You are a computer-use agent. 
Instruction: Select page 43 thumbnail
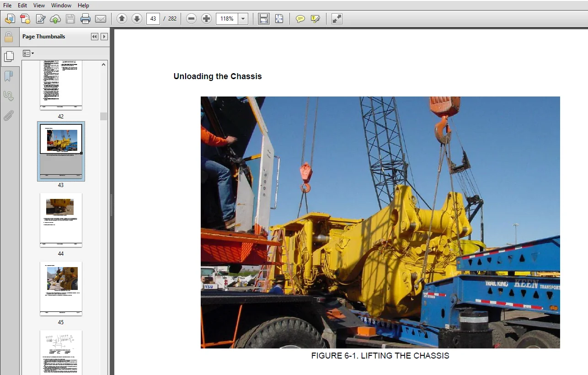[x=61, y=151]
